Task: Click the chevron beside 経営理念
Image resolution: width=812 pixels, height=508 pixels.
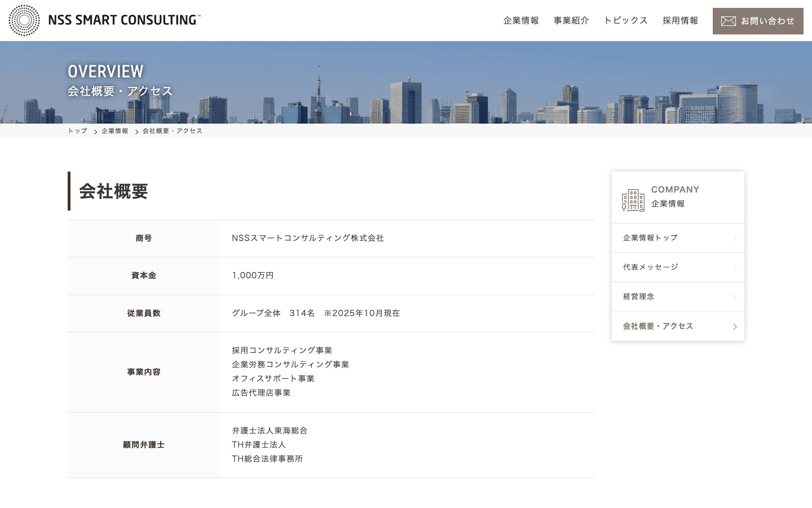Action: [735, 297]
